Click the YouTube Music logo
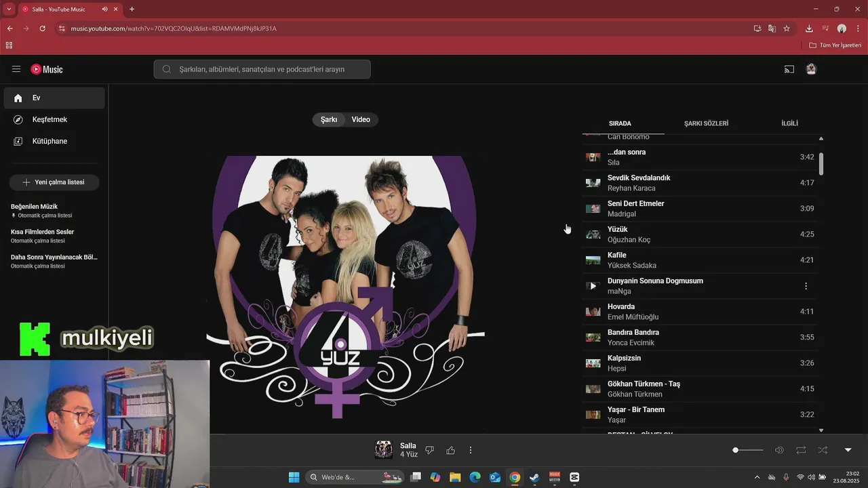This screenshot has width=868, height=488. coord(47,69)
